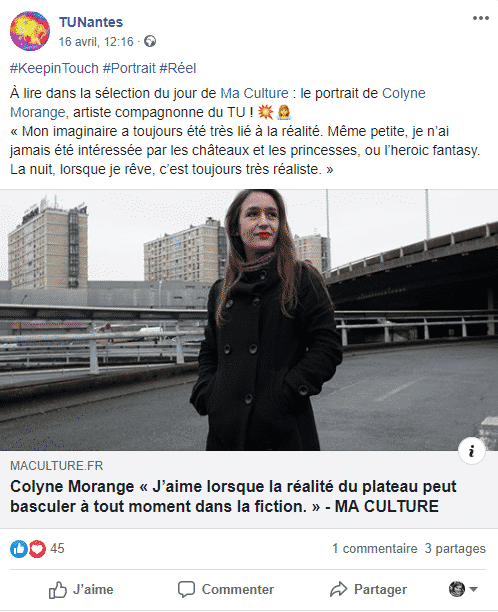This screenshot has height=612, width=498.
Task: Click the J'aime thumbs-up button
Action: (81, 589)
